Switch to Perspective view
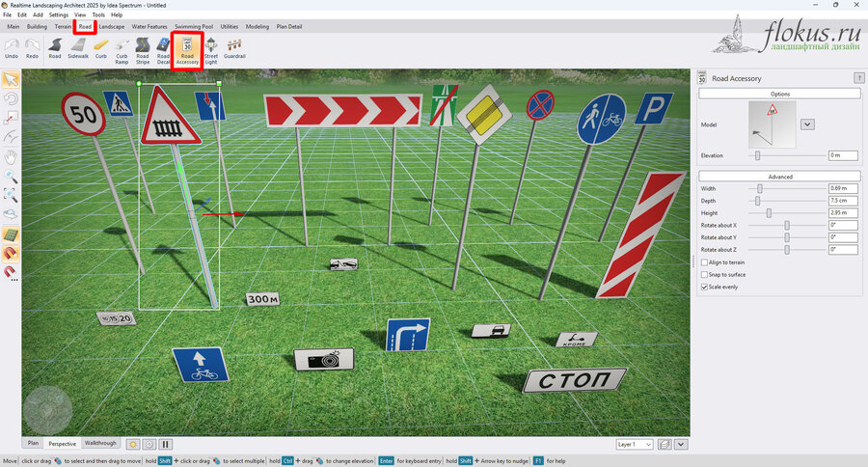This screenshot has width=868, height=467. (62, 444)
